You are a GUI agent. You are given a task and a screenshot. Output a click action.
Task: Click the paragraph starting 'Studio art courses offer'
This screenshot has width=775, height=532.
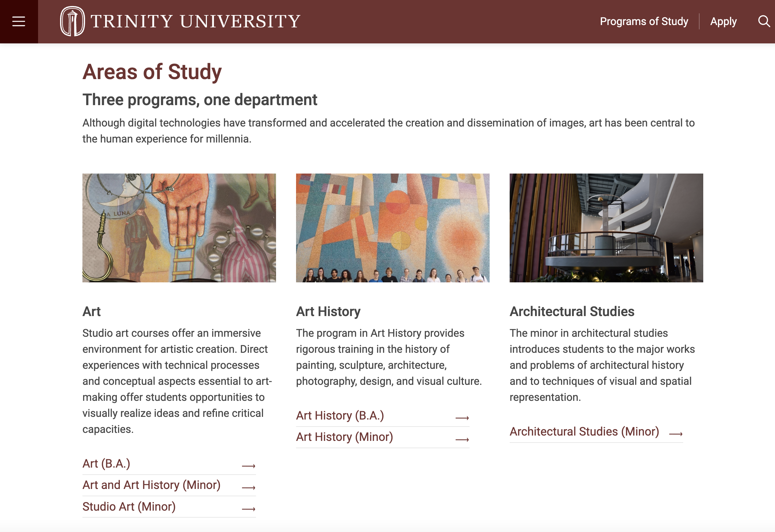click(177, 381)
